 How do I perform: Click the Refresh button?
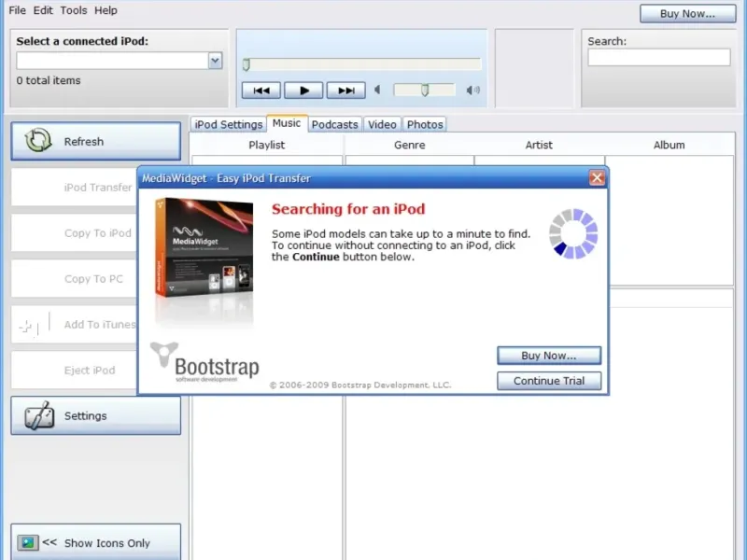[96, 141]
